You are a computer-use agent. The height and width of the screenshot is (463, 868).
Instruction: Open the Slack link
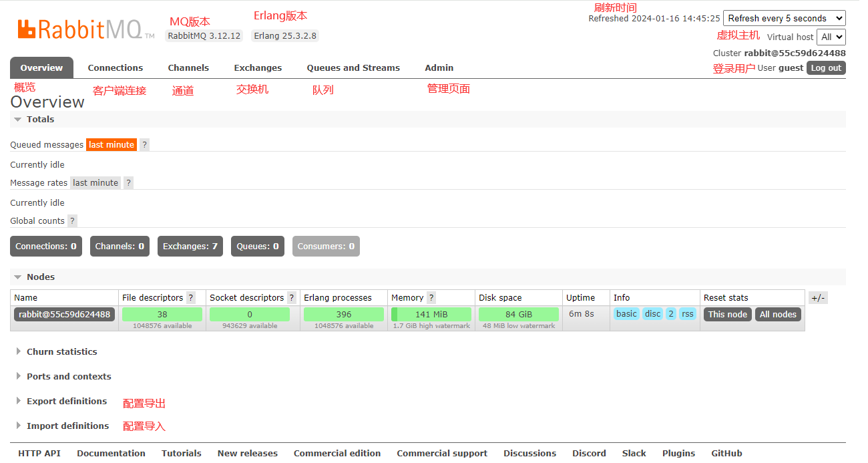634,453
